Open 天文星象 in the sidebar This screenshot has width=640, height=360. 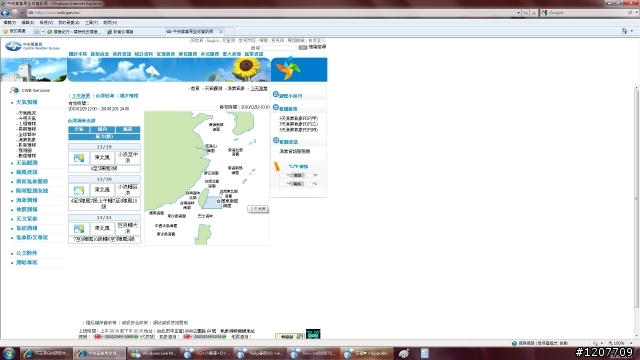pyautogui.click(x=27, y=219)
